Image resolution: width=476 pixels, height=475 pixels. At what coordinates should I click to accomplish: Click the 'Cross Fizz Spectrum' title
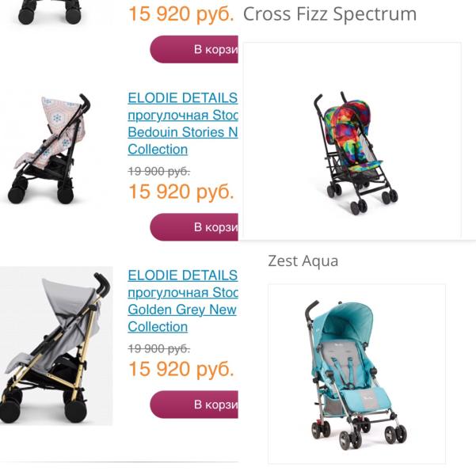[x=329, y=14]
